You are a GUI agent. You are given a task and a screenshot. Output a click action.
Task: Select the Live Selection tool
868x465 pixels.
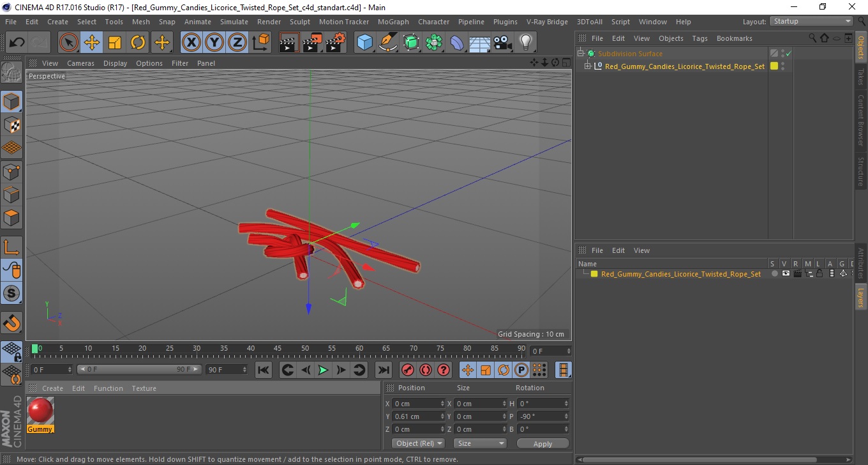(69, 43)
